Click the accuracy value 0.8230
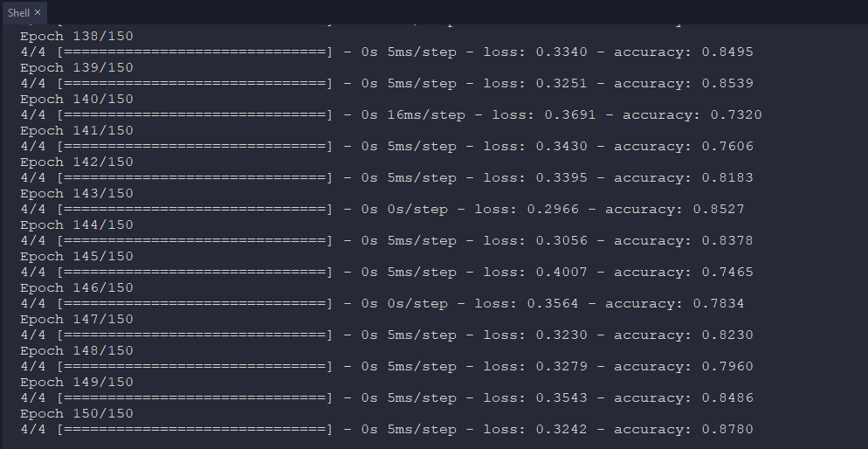This screenshot has height=449, width=868. click(x=727, y=335)
